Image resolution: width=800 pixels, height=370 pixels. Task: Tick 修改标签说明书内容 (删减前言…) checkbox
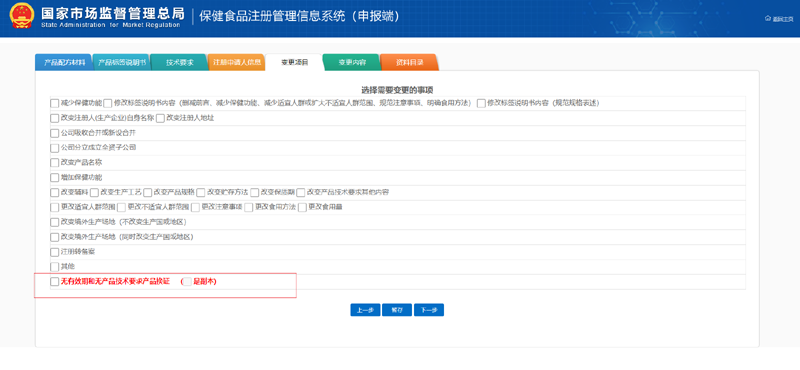click(108, 103)
